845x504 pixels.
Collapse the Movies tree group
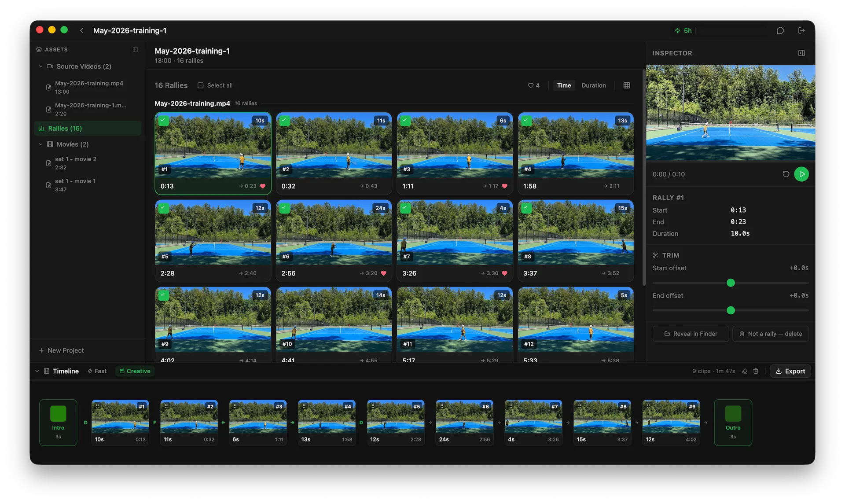(41, 144)
